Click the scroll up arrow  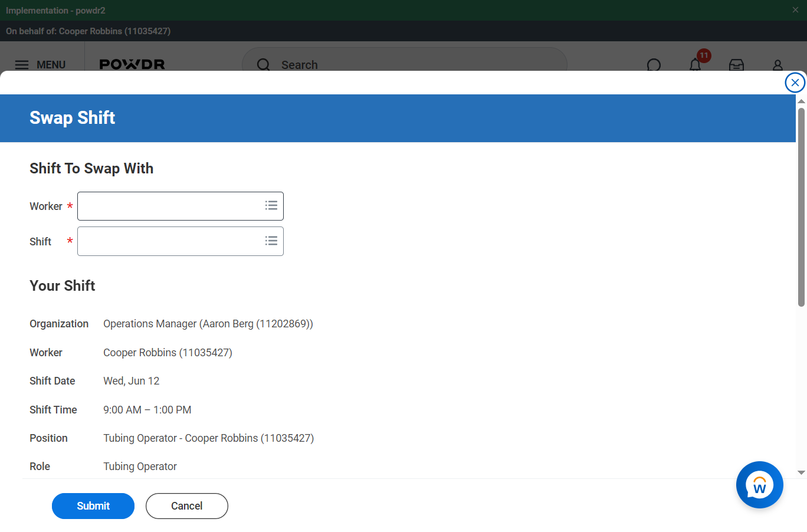(x=801, y=101)
